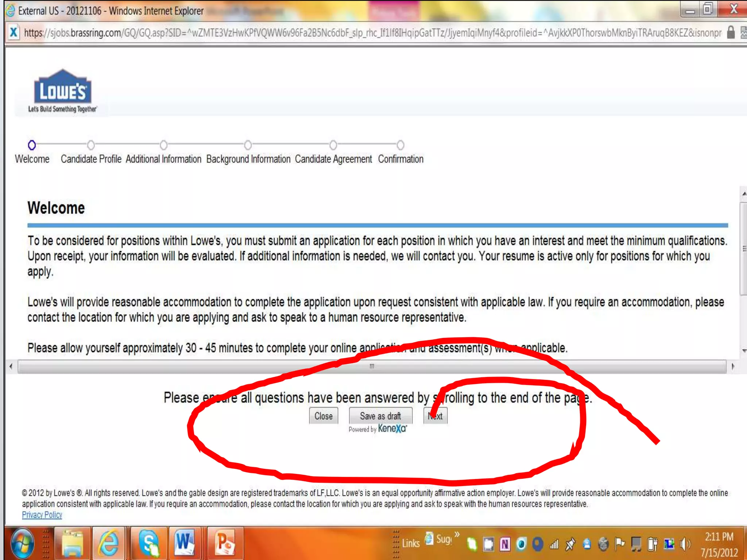The width and height of the screenshot is (747, 560).
Task: Click the horizontal scrollbar right arrow
Action: click(733, 366)
